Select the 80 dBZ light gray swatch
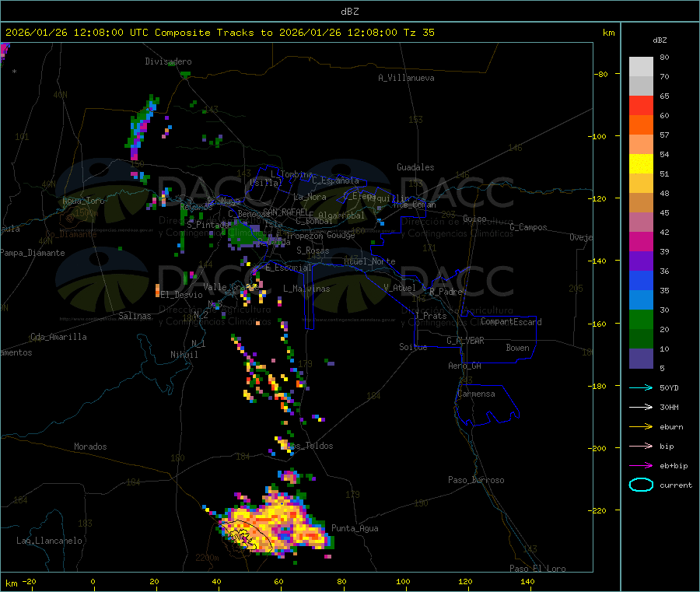The height and width of the screenshot is (592, 700). [641, 67]
